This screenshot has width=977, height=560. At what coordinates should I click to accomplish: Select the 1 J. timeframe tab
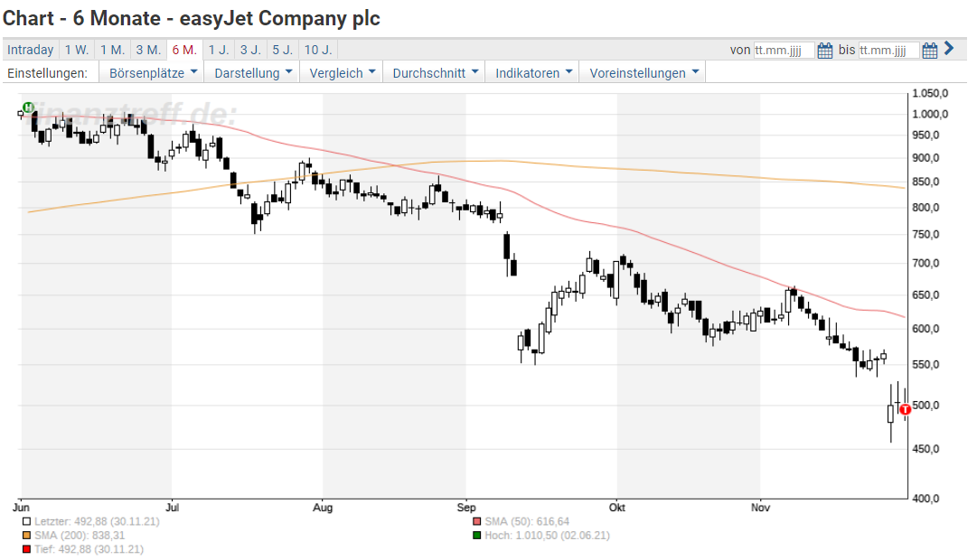[x=219, y=50]
